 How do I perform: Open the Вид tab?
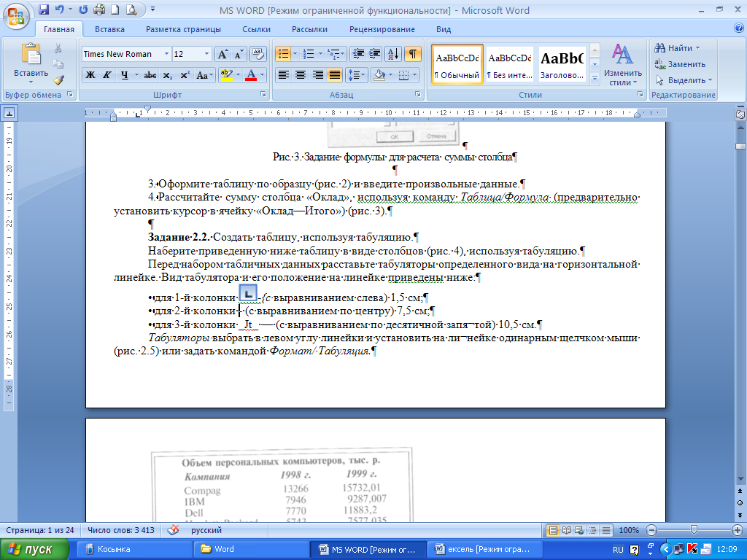click(x=444, y=29)
